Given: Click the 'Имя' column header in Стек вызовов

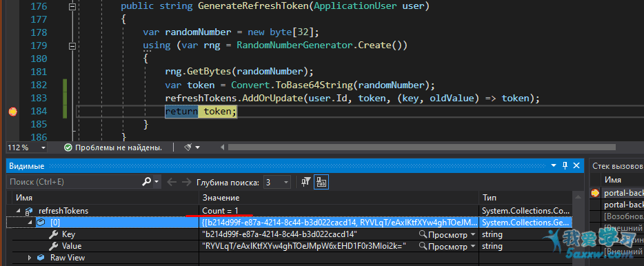Looking at the screenshot, I should (612, 180).
